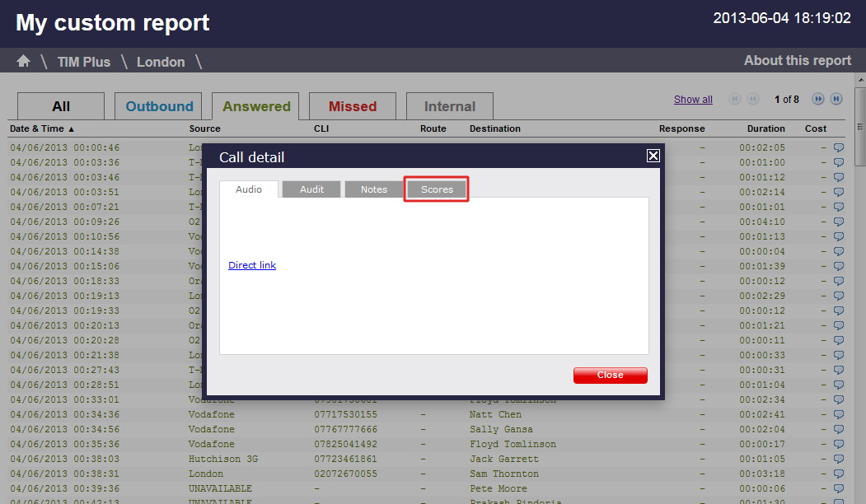Open the Audit tab
The height and width of the screenshot is (504, 866).
[311, 189]
